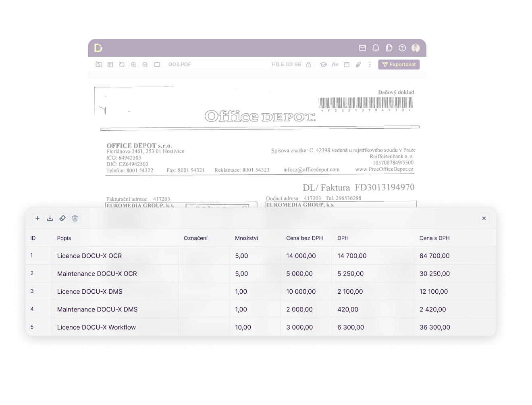Close the line items table panel

[x=484, y=218]
